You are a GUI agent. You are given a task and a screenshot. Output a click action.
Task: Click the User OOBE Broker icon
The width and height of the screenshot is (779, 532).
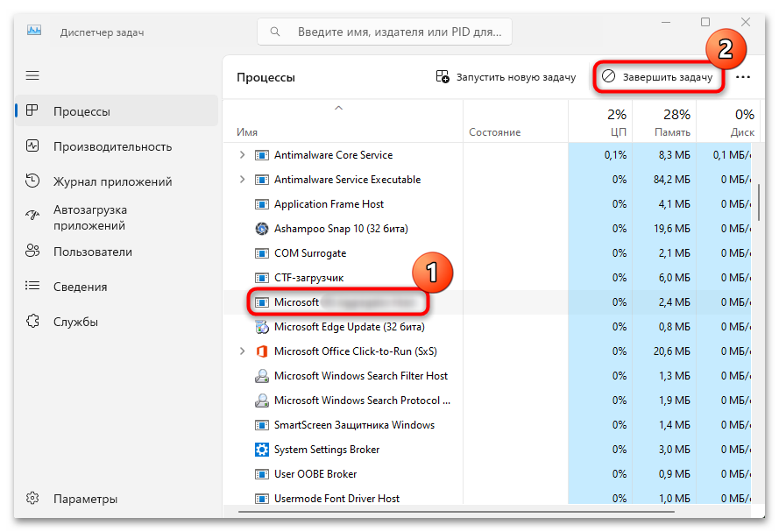coord(261,474)
